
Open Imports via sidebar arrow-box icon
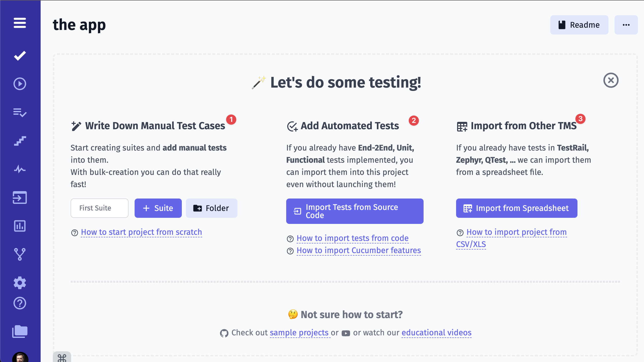point(20,198)
